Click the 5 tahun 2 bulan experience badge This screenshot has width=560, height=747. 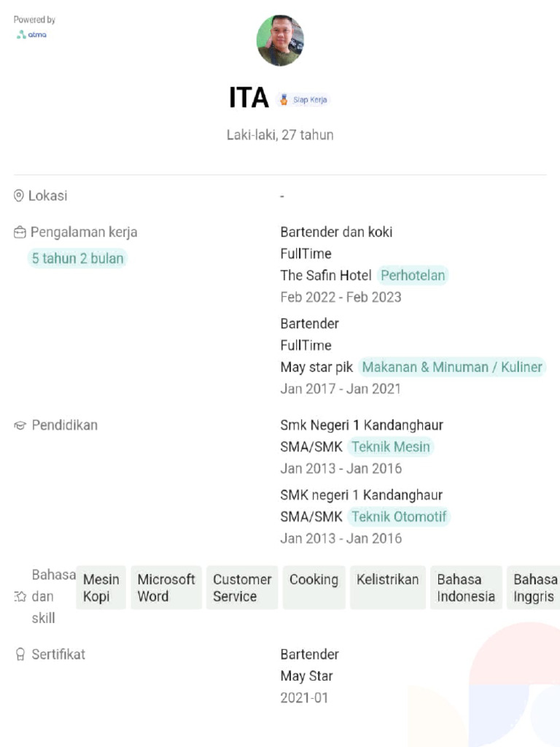[77, 258]
